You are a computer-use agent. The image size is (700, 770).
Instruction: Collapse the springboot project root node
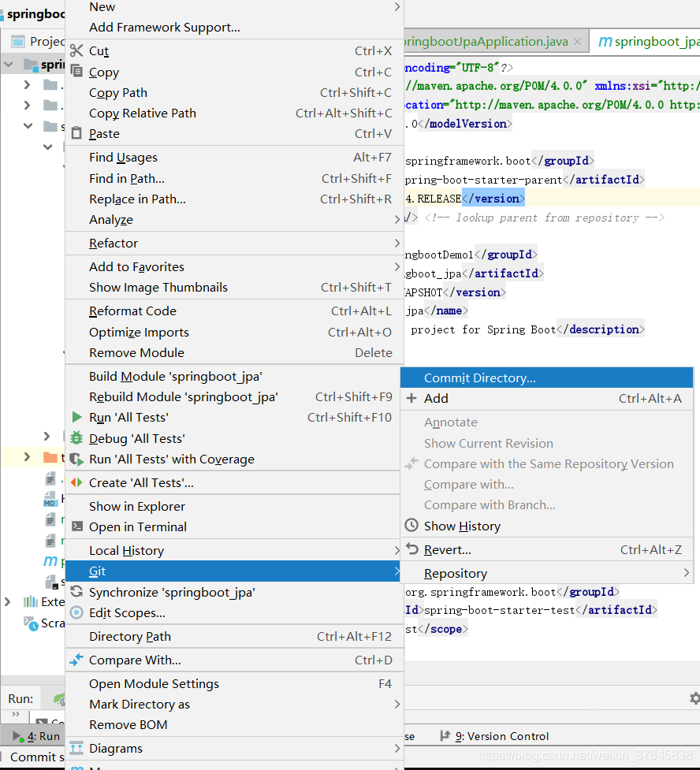[9, 65]
